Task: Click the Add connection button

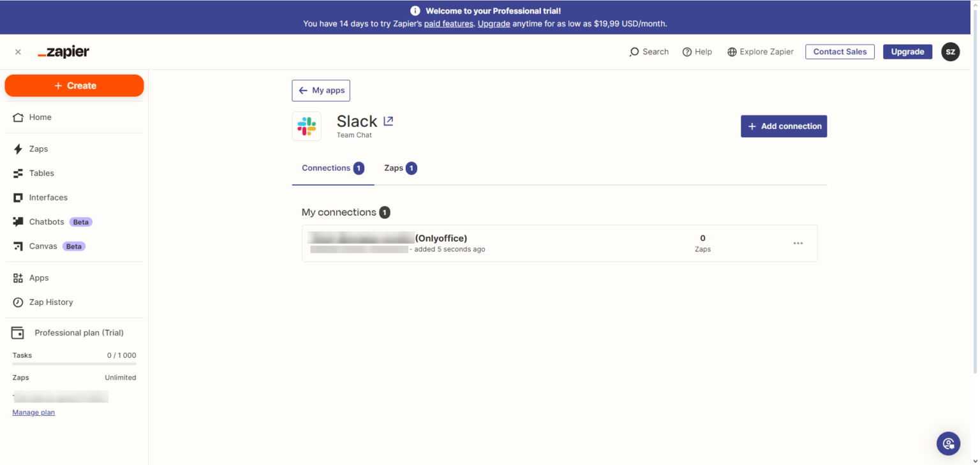Action: pyautogui.click(x=783, y=126)
